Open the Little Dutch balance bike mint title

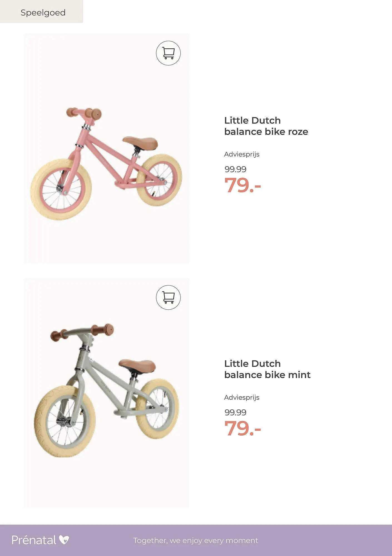pos(267,369)
